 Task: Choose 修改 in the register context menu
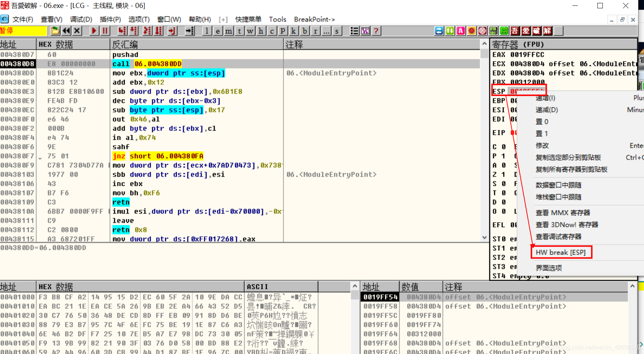[x=542, y=145]
